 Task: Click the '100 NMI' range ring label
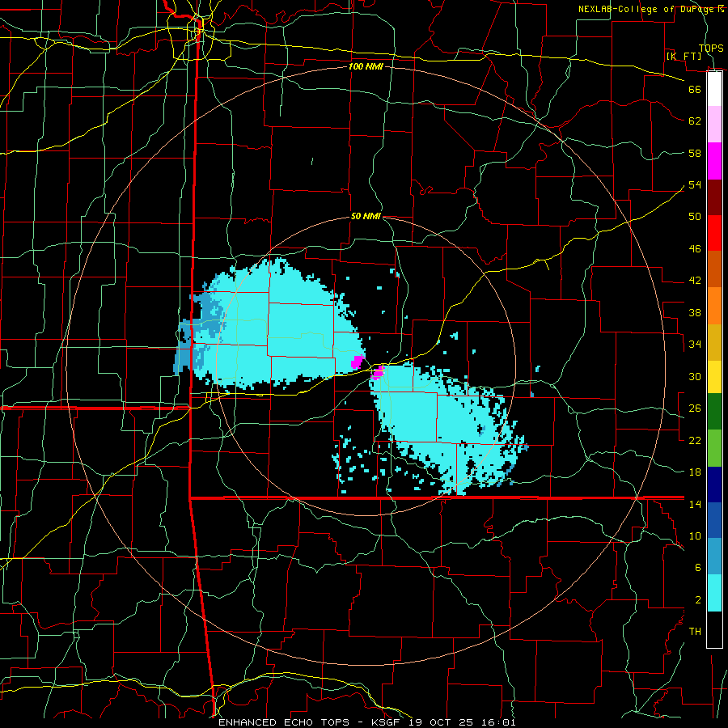pyautogui.click(x=366, y=66)
